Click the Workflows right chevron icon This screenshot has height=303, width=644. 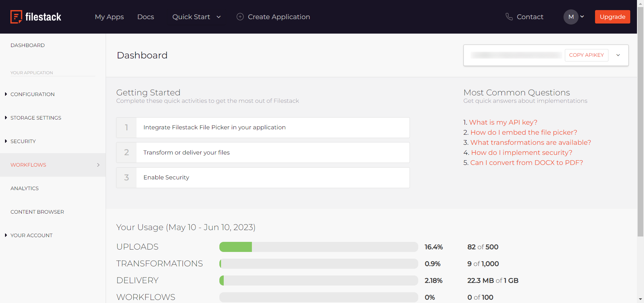(98, 165)
